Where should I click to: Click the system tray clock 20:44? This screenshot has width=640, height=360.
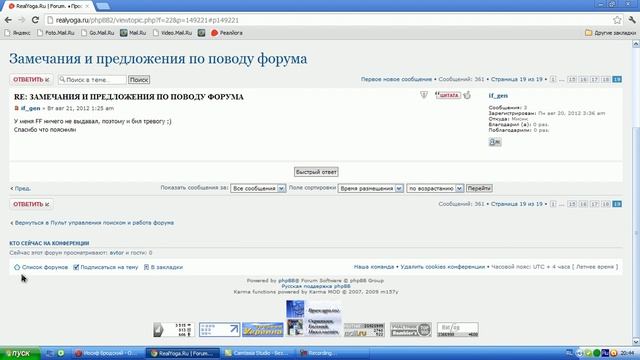[x=627, y=353]
